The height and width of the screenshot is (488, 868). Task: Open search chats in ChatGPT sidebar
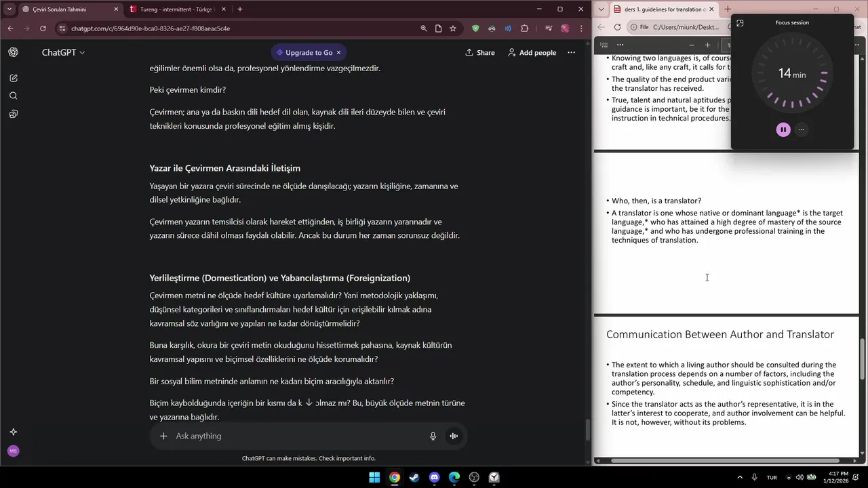click(13, 96)
